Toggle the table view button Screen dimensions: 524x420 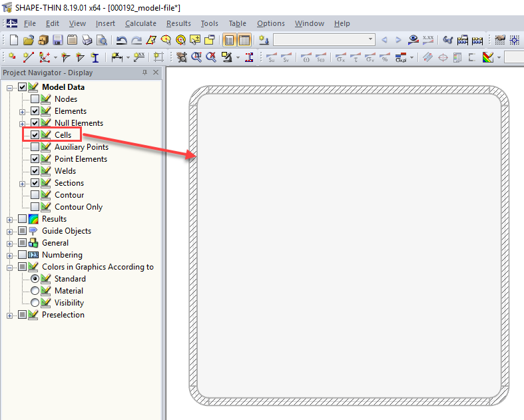click(x=244, y=41)
